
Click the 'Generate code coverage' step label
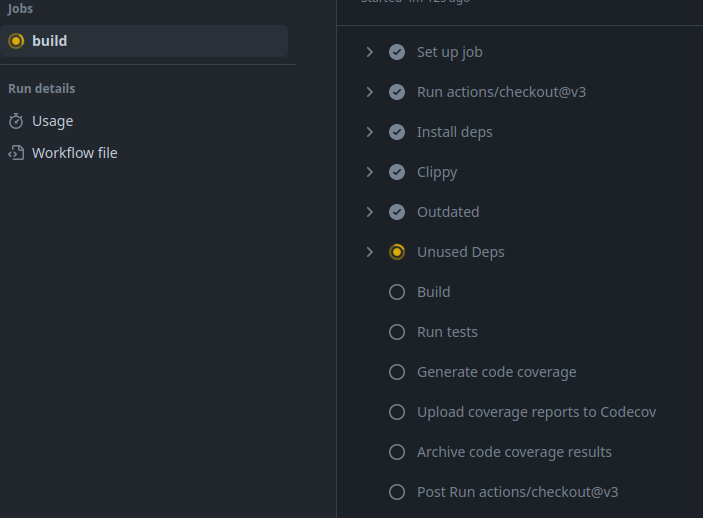point(496,372)
